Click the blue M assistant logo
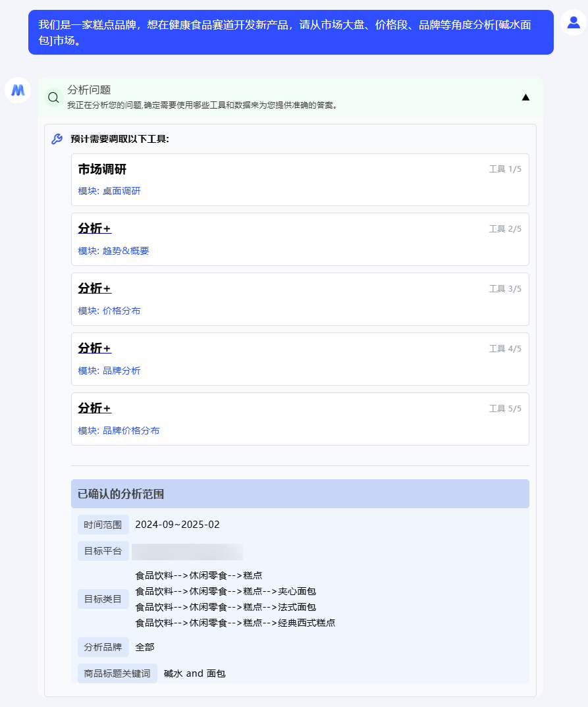 tap(18, 90)
